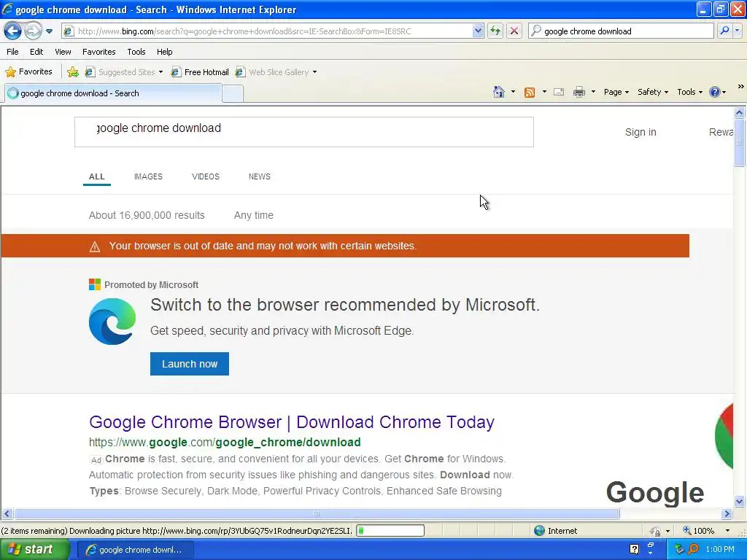Click the IE toolbar search box
Screen dimensions: 747x560
click(x=621, y=31)
